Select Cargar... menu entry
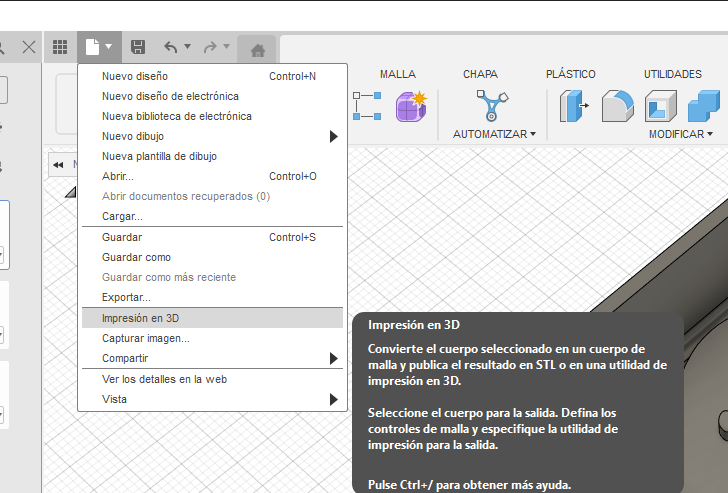Screen dimensions: 728x493 [x=212, y=216]
